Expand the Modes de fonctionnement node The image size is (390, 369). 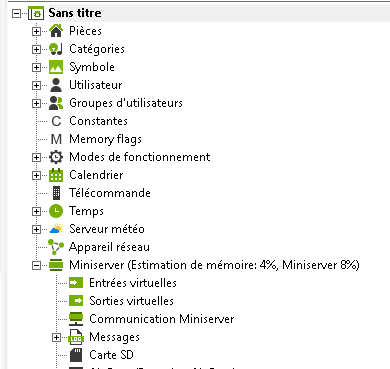pos(36,157)
